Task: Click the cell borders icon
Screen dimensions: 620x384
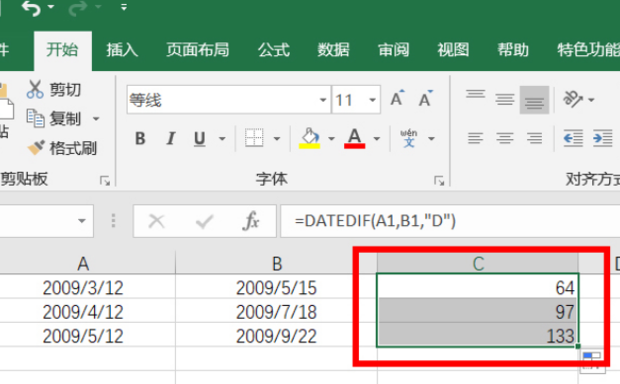Action: (254, 138)
